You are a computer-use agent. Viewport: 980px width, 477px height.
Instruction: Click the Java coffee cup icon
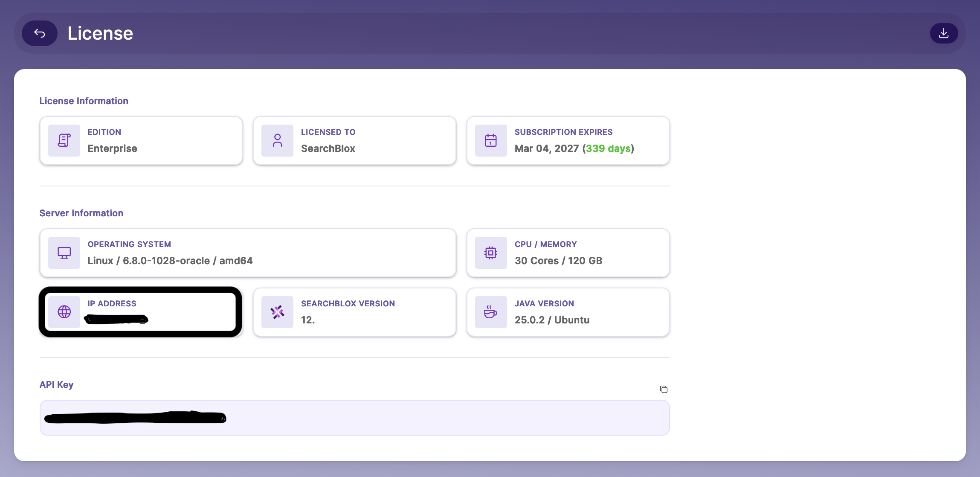click(x=491, y=312)
